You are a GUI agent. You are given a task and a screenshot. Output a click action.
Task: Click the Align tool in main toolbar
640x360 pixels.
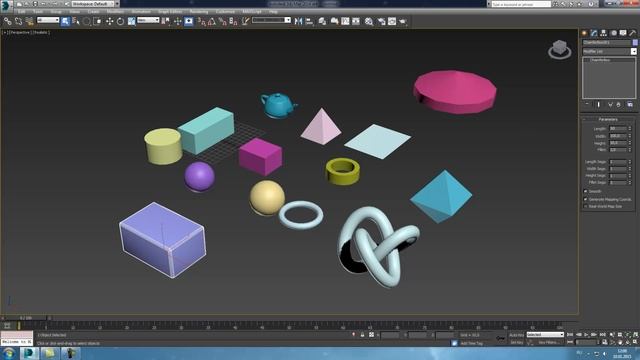click(309, 21)
